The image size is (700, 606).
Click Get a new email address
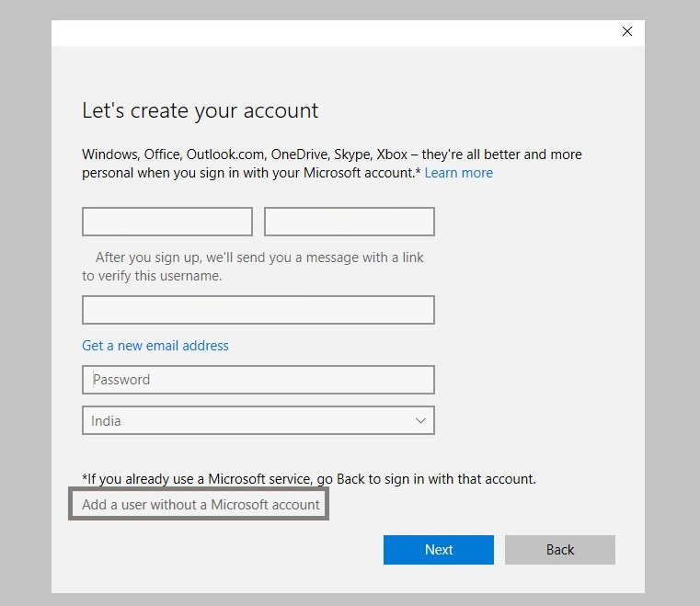[155, 346]
